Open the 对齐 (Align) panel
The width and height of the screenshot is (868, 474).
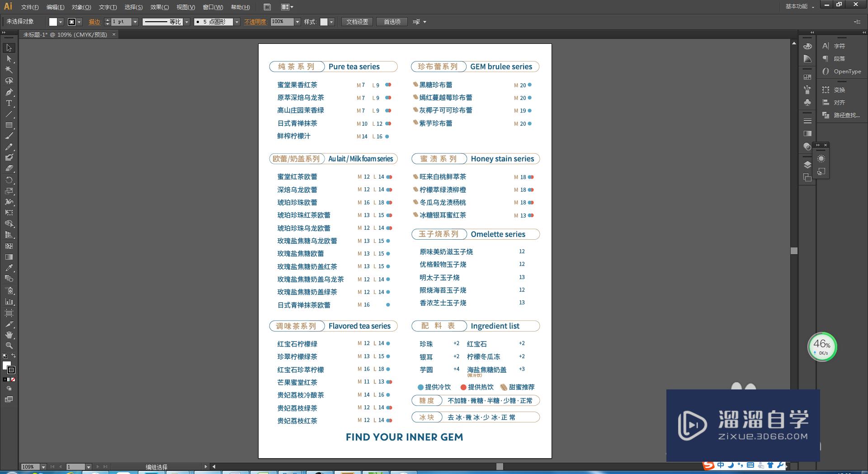click(x=839, y=103)
